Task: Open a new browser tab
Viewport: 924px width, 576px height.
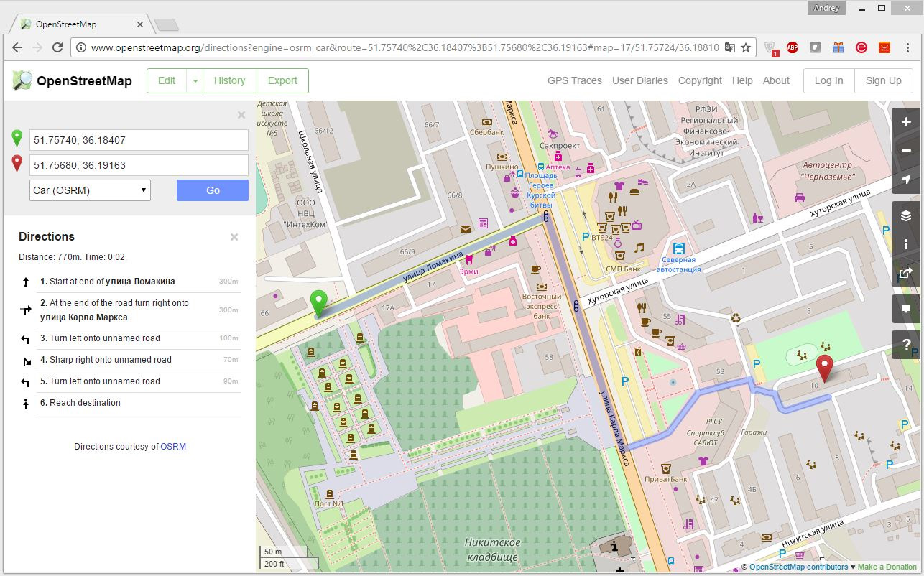Action: coord(167,25)
